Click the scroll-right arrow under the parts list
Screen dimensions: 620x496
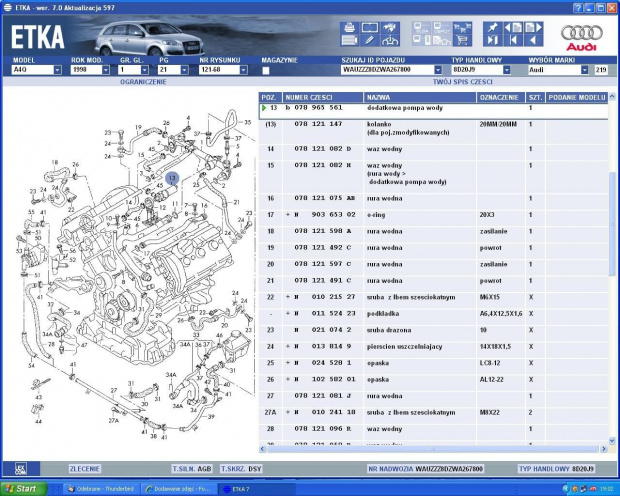pyautogui.click(x=604, y=449)
